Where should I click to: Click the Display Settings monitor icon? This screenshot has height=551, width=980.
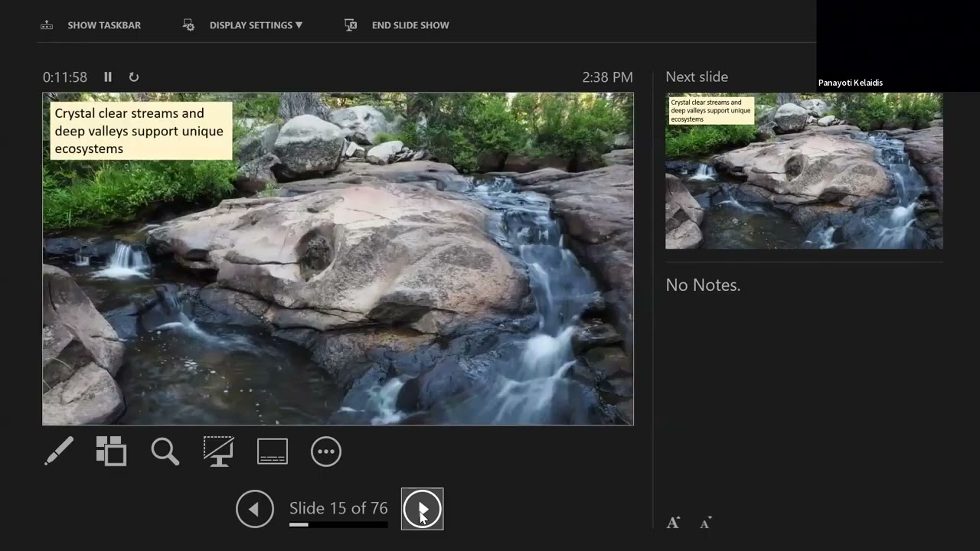coord(188,25)
